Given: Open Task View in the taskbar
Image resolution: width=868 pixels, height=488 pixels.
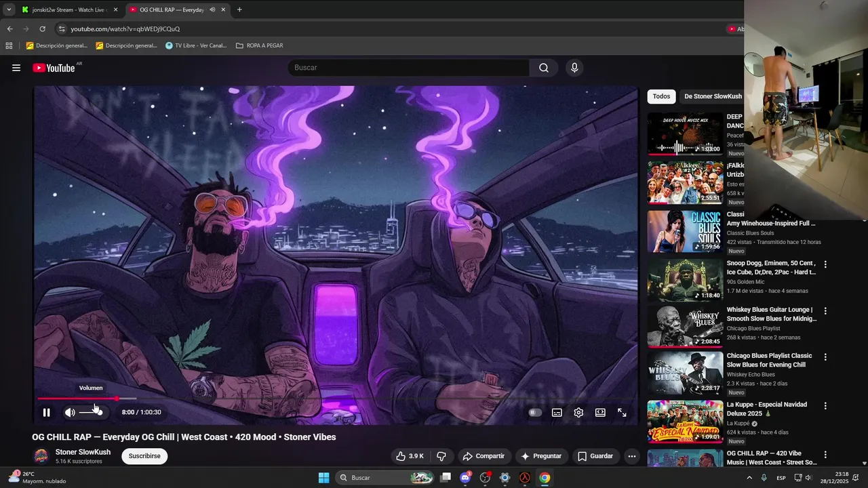Looking at the screenshot, I should coord(446,478).
